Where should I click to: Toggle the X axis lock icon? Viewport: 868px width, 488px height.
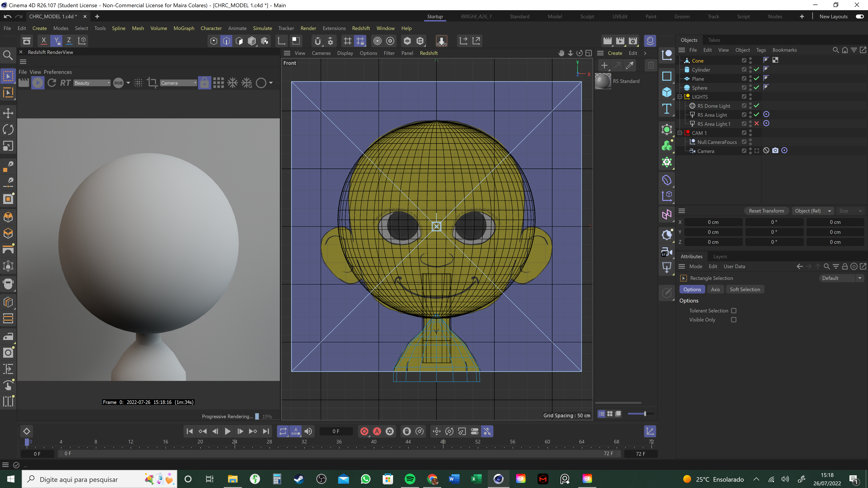coord(43,41)
